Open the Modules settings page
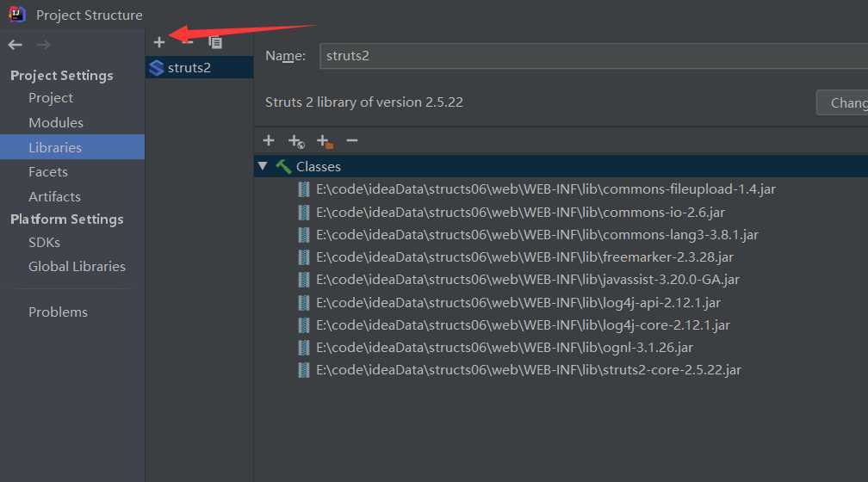The width and height of the screenshot is (868, 482). point(56,123)
